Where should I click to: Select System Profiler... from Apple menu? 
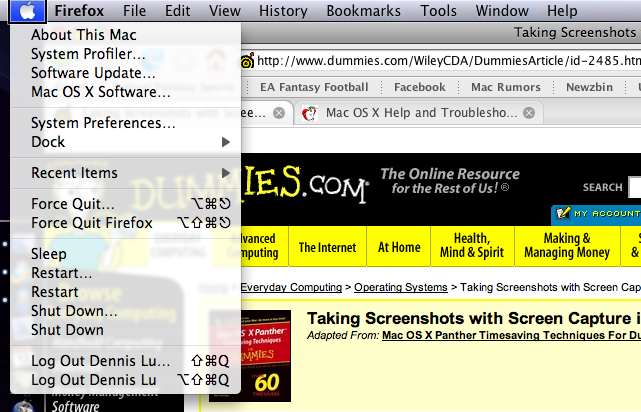125,54
